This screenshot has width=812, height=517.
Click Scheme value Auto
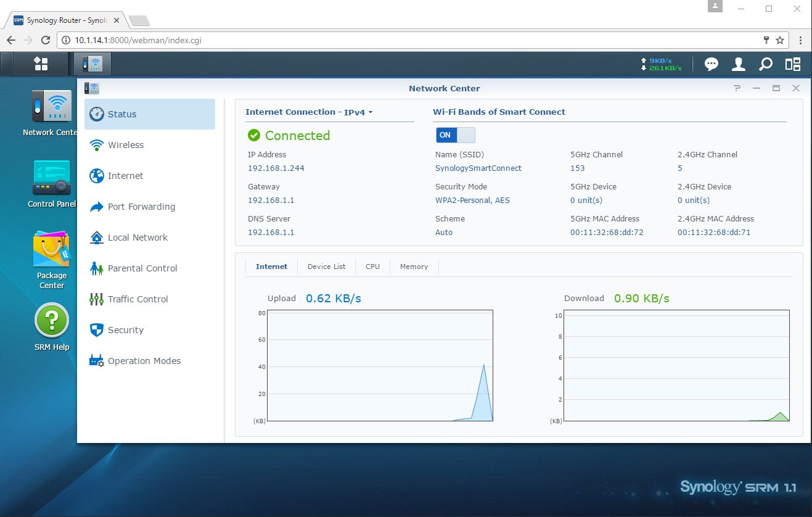[444, 233]
